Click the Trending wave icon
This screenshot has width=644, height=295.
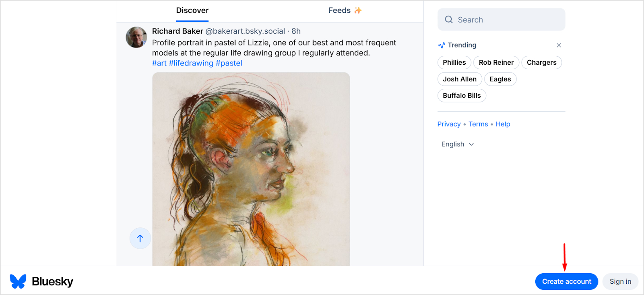442,45
